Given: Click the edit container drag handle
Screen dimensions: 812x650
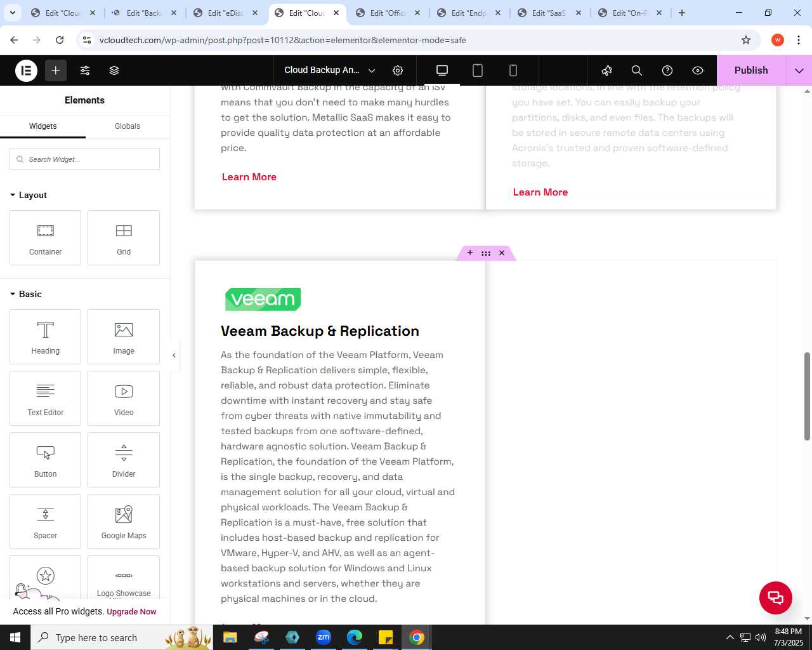Looking at the screenshot, I should click(x=486, y=253).
